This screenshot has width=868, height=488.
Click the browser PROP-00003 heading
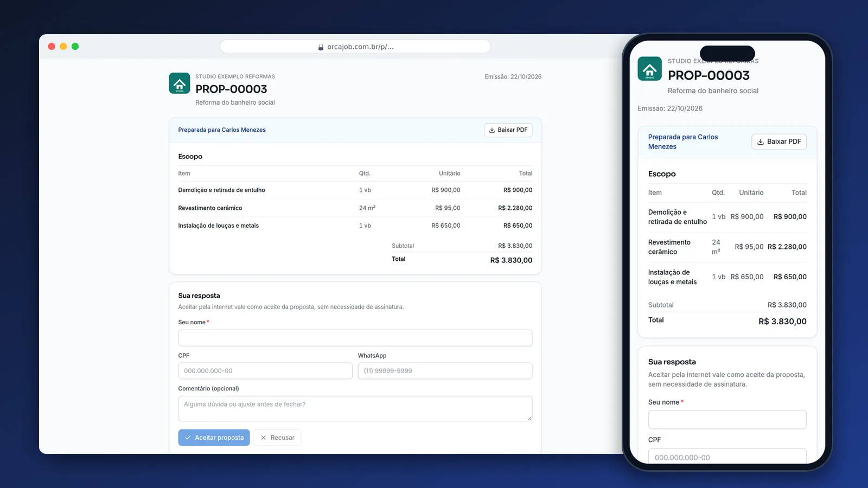[231, 89]
